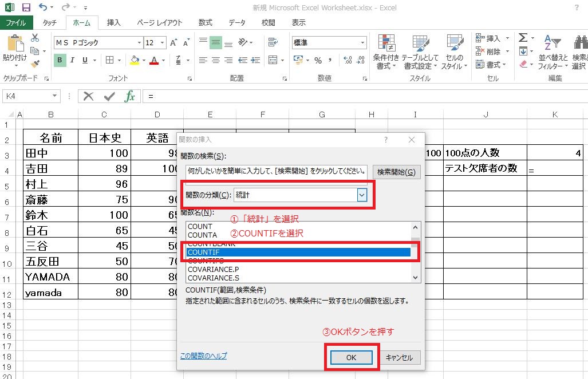Select the Format Painter brush icon
The height and width of the screenshot is (379, 588).
[x=35, y=64]
